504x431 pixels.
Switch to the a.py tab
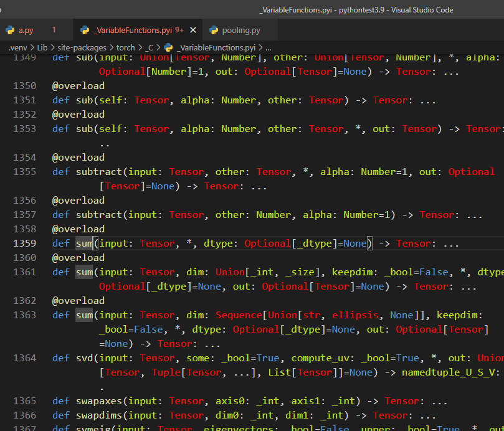pos(26,29)
